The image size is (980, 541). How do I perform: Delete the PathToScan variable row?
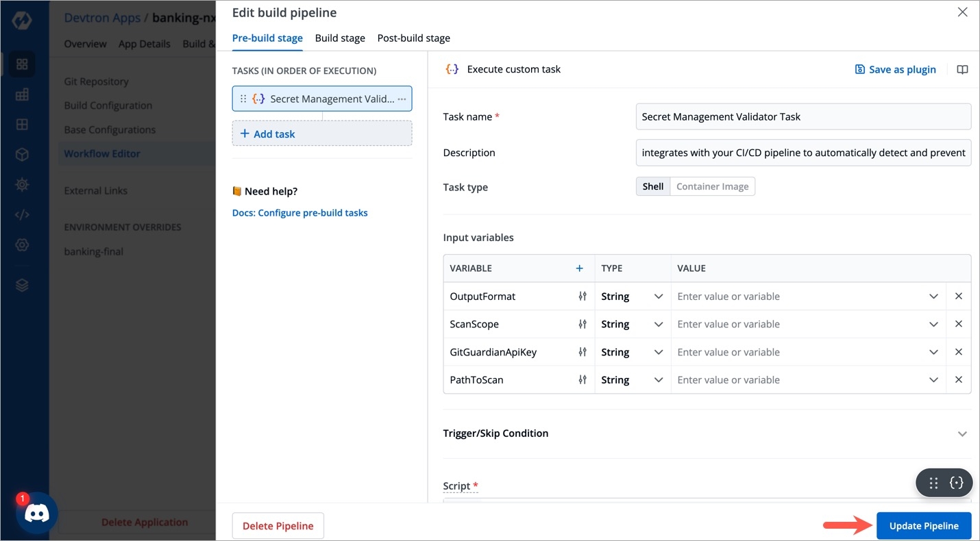(x=958, y=379)
